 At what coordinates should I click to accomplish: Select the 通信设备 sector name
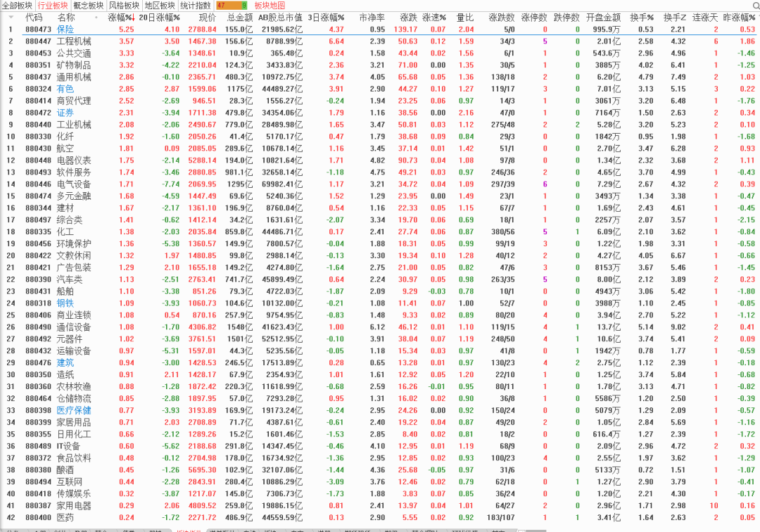click(74, 327)
